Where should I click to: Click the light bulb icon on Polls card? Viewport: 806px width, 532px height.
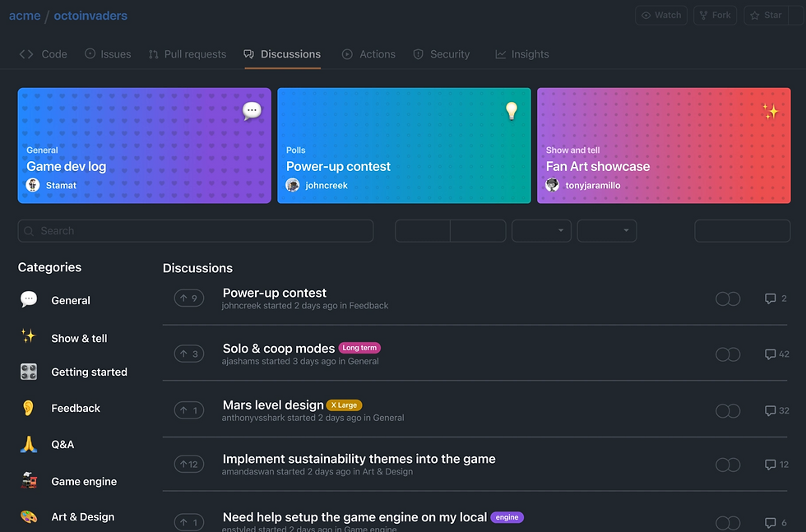tap(512, 110)
